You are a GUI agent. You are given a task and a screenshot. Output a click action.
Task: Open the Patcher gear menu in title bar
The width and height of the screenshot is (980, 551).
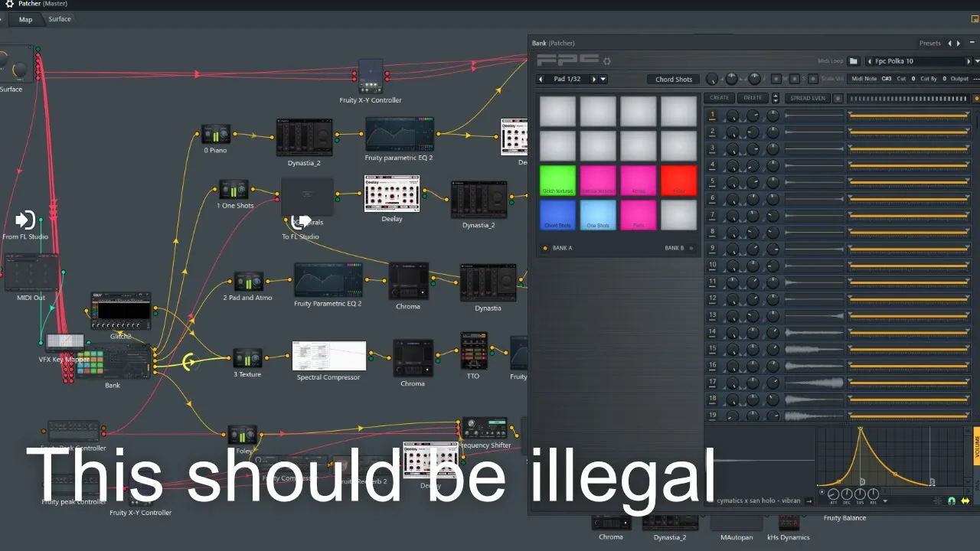(9, 4)
